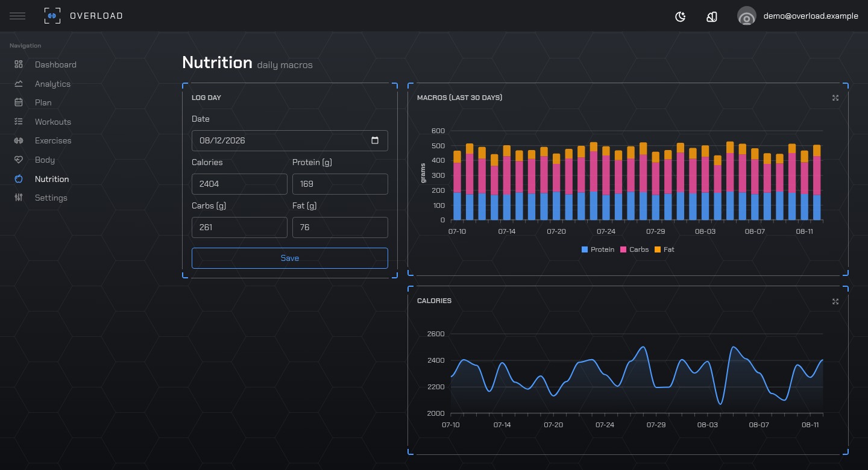This screenshot has height=470, width=868.
Task: Focus the Protein (g) input field
Action: (x=340, y=184)
